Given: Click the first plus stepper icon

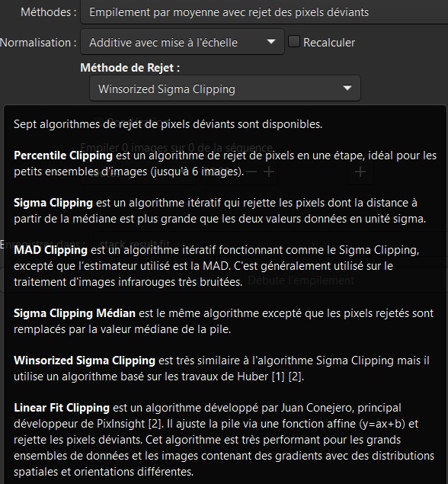Looking at the screenshot, I should click(x=269, y=171).
